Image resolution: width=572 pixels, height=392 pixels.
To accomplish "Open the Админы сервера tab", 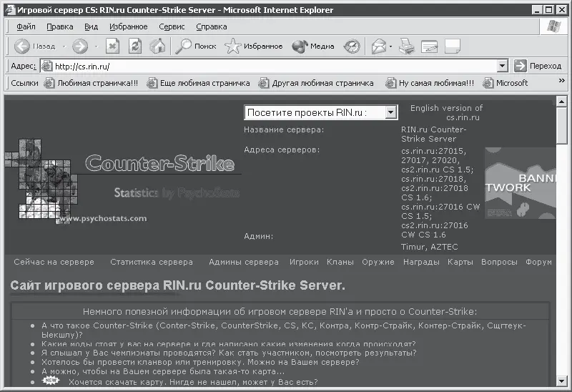I will click(x=244, y=262).
